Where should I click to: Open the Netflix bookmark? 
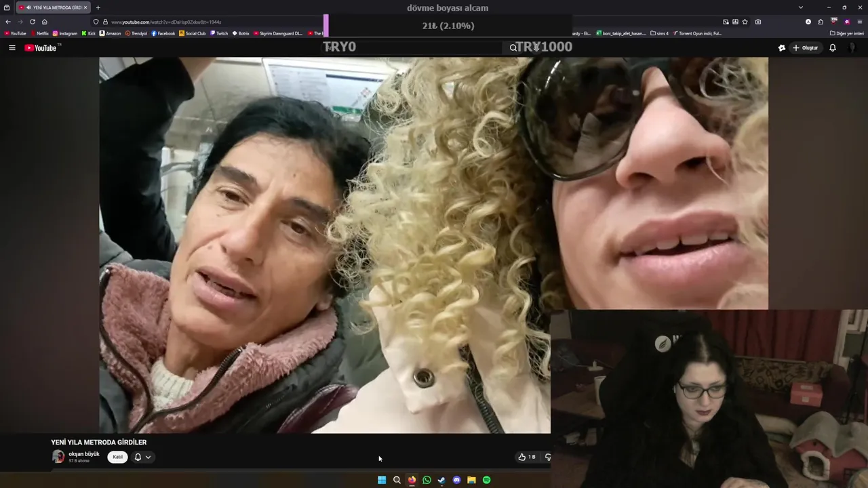tap(39, 33)
